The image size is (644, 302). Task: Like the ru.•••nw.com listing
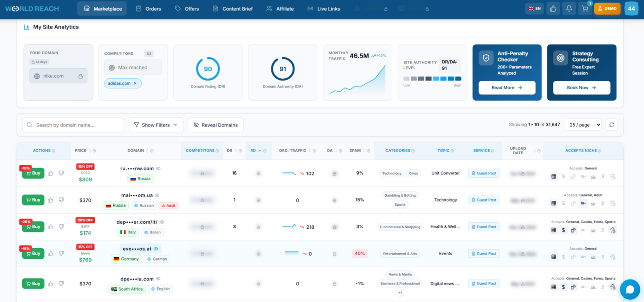[51, 173]
